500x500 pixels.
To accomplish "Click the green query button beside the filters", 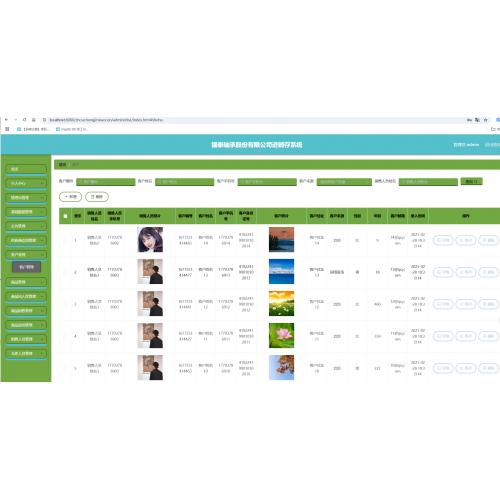I will tap(471, 181).
